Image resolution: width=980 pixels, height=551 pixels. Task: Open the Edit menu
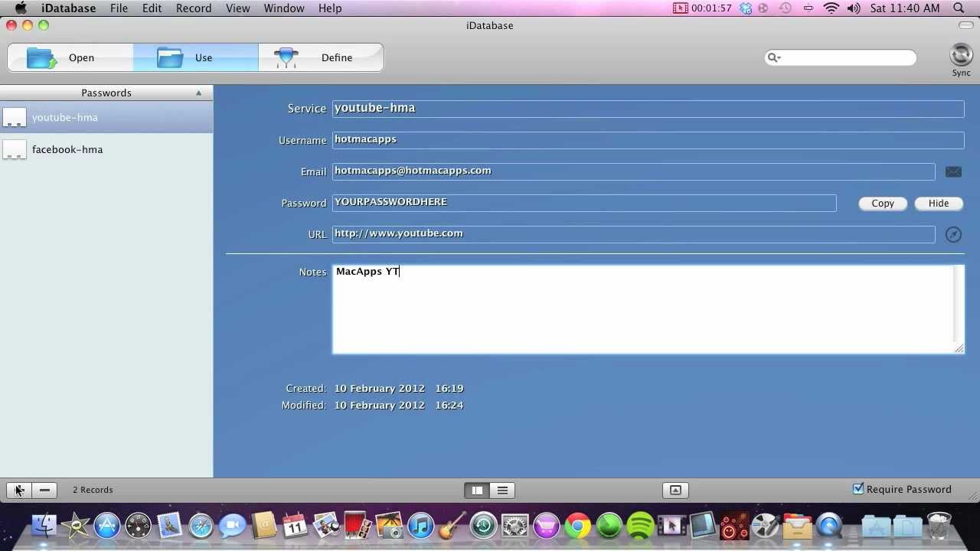tap(152, 8)
